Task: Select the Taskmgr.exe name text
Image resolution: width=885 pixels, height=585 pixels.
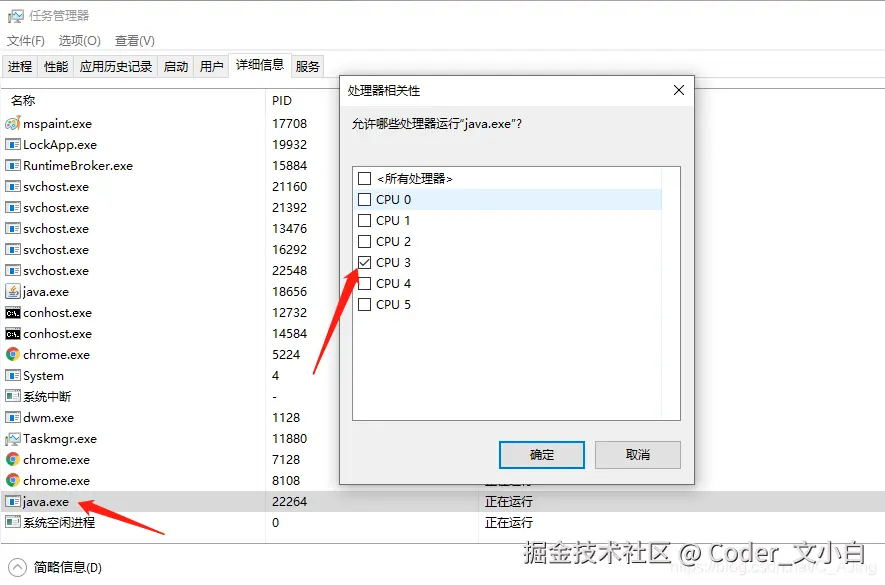Action: click(x=60, y=439)
